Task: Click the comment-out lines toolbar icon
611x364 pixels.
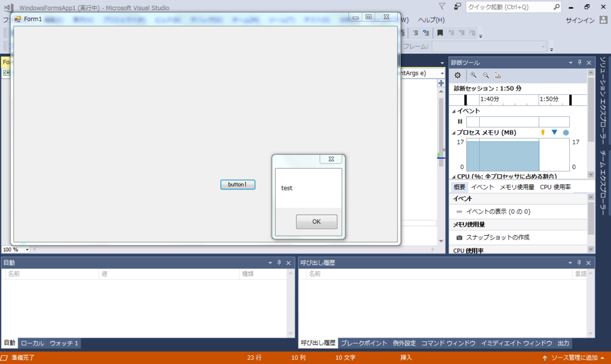Action: (415, 33)
